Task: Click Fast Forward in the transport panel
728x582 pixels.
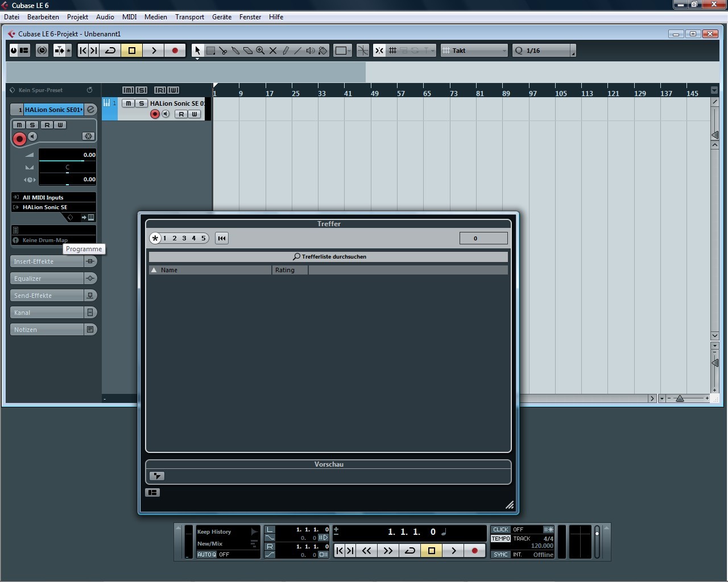Action: 388,550
